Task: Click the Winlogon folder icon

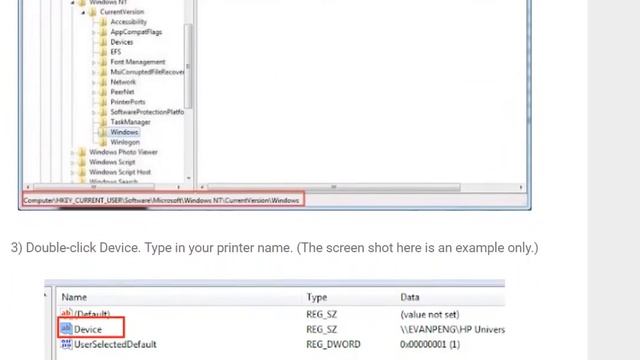Action: [x=103, y=142]
